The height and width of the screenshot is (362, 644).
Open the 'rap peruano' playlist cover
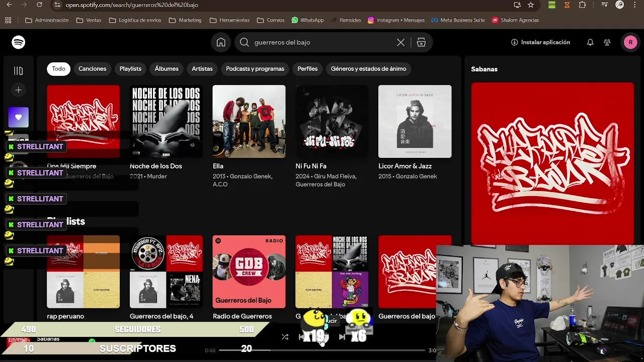tap(84, 271)
